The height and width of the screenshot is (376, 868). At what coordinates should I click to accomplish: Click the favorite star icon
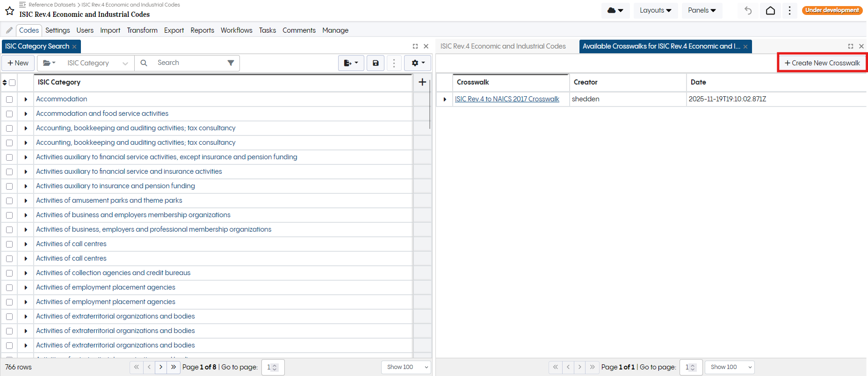pyautogui.click(x=9, y=11)
